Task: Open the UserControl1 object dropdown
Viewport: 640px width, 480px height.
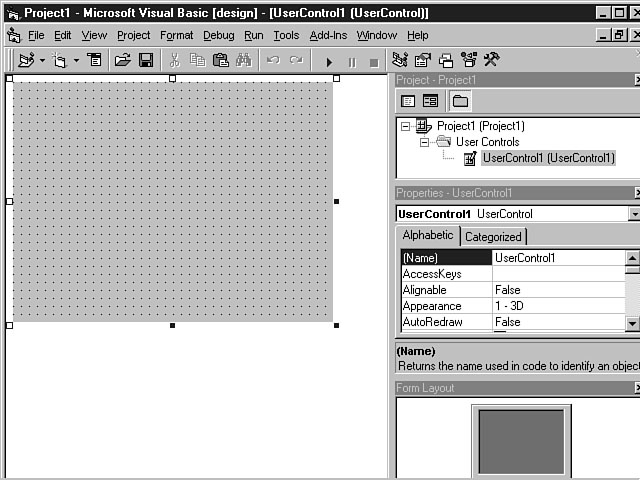Action: 633,214
